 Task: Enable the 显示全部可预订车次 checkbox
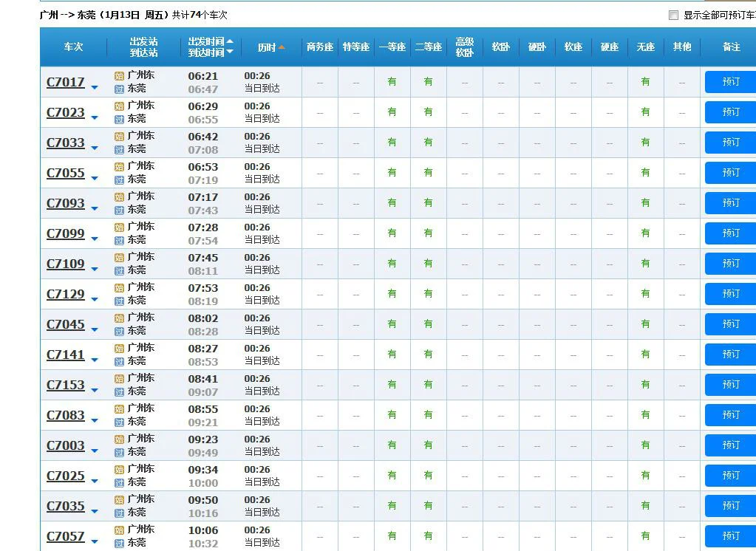(673, 14)
